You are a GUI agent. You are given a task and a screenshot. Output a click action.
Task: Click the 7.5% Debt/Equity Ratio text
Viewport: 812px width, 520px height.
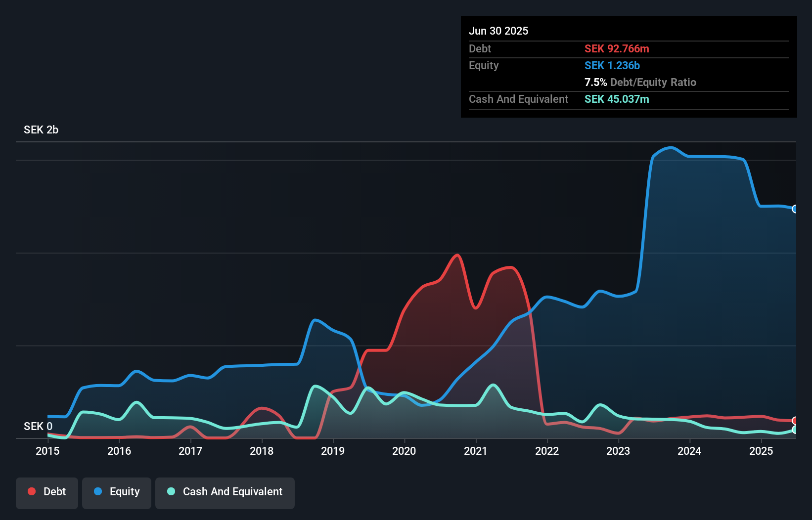(640, 82)
